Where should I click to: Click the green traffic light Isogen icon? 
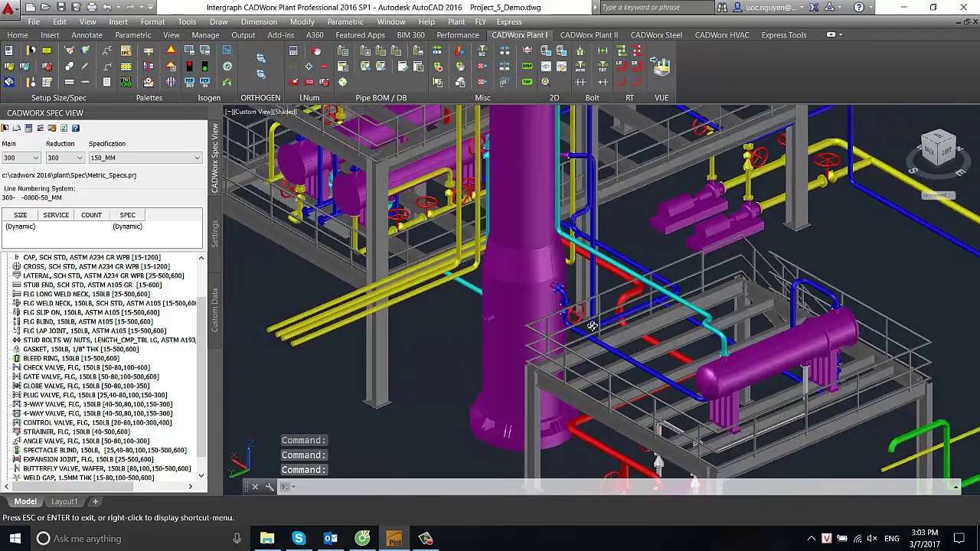pyautogui.click(x=205, y=66)
